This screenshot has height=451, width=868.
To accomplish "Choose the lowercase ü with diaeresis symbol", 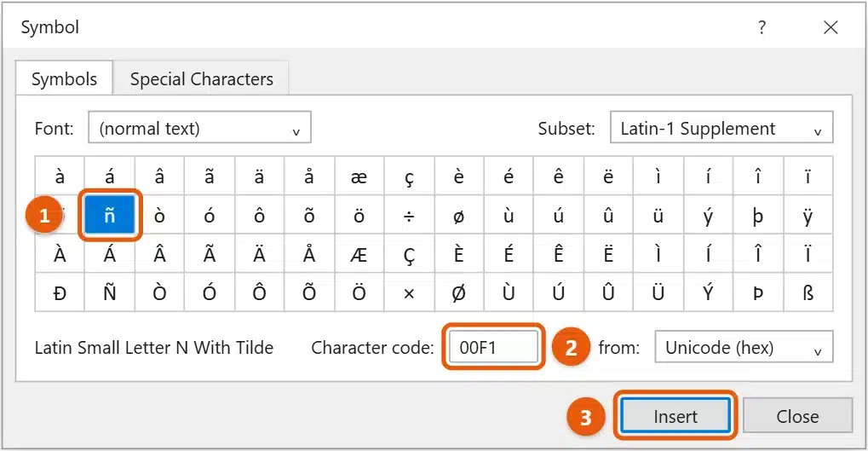I will click(658, 215).
